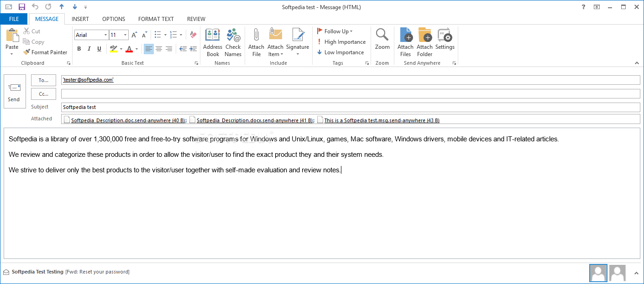The width and height of the screenshot is (644, 284).
Task: Open the Paste options arrow
Action: (x=12, y=53)
